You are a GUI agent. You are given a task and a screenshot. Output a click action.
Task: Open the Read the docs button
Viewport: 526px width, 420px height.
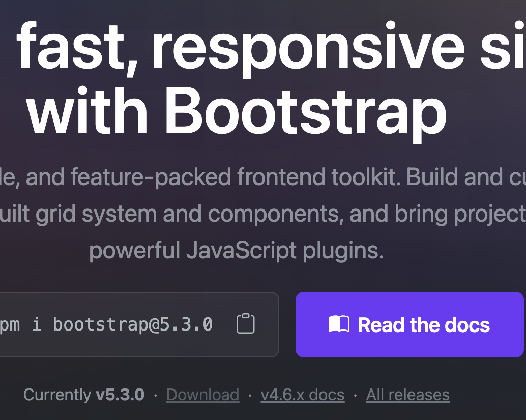[410, 324]
